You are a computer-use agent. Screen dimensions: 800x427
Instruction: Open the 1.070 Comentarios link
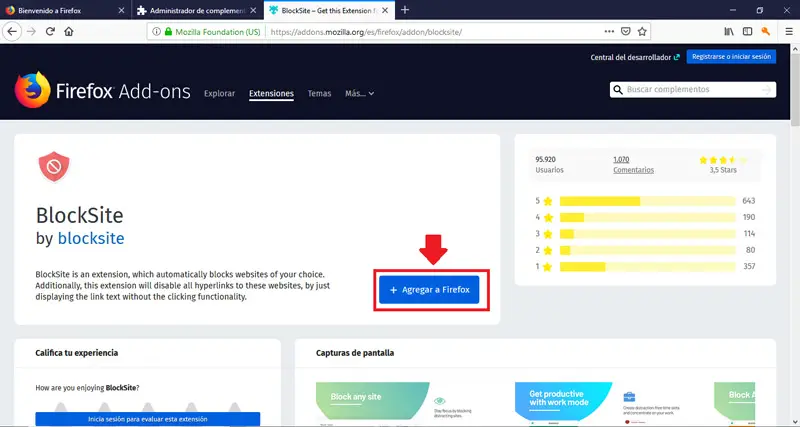(633, 165)
